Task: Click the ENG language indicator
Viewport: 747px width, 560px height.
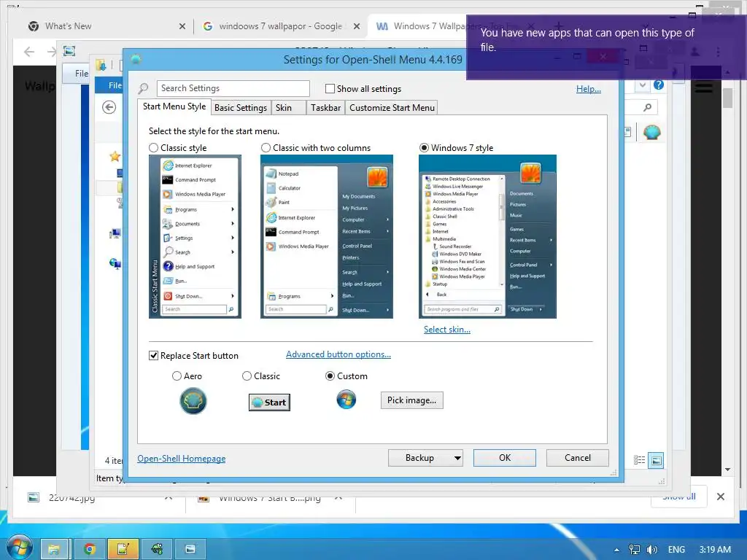Action: point(676,550)
